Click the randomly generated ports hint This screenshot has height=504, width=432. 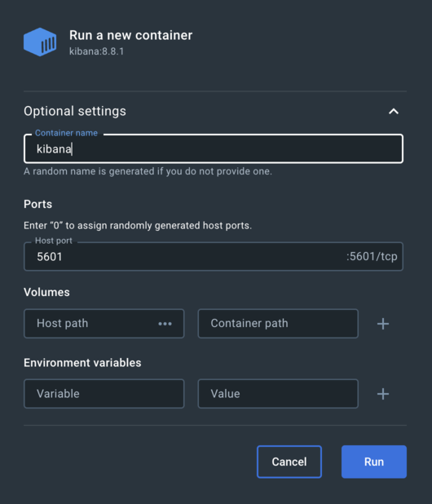click(138, 226)
